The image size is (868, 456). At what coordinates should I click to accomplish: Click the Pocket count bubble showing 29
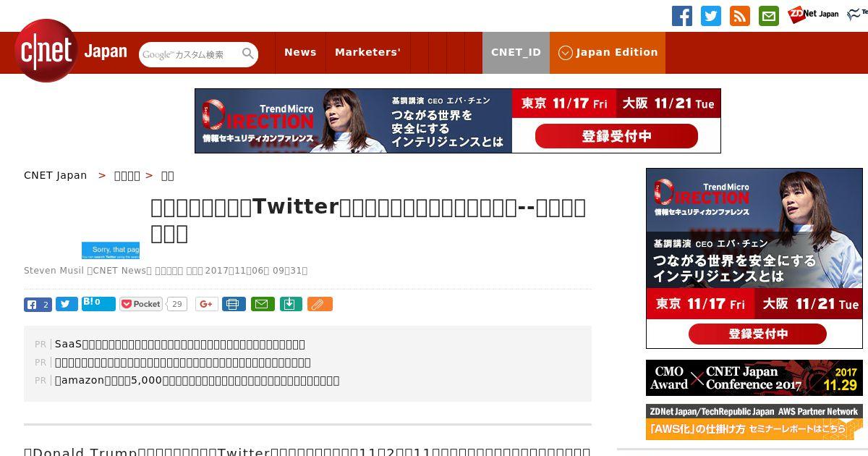(176, 304)
